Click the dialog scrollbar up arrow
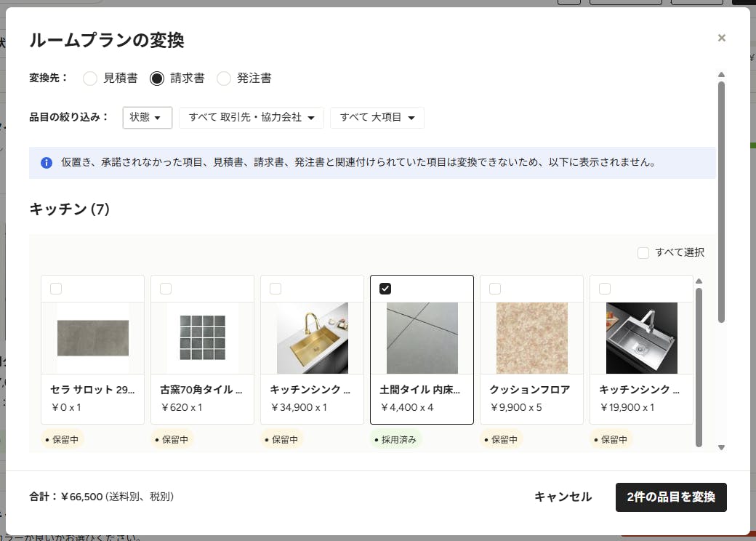This screenshot has height=541, width=756. coord(721,74)
